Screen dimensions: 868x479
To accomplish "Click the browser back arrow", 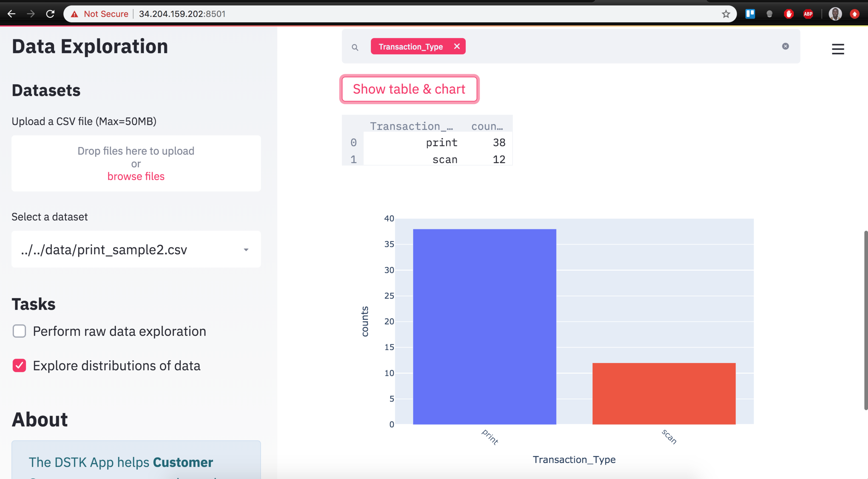I will pyautogui.click(x=11, y=14).
